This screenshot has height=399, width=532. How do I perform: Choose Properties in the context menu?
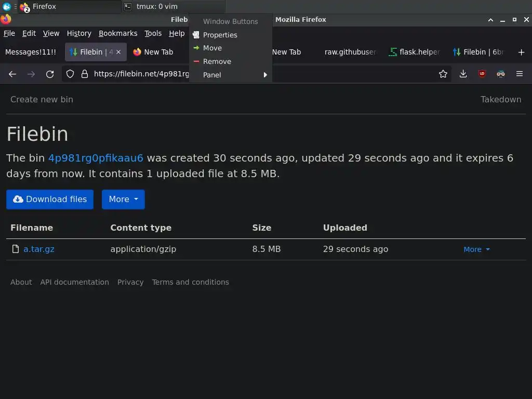coord(231,35)
